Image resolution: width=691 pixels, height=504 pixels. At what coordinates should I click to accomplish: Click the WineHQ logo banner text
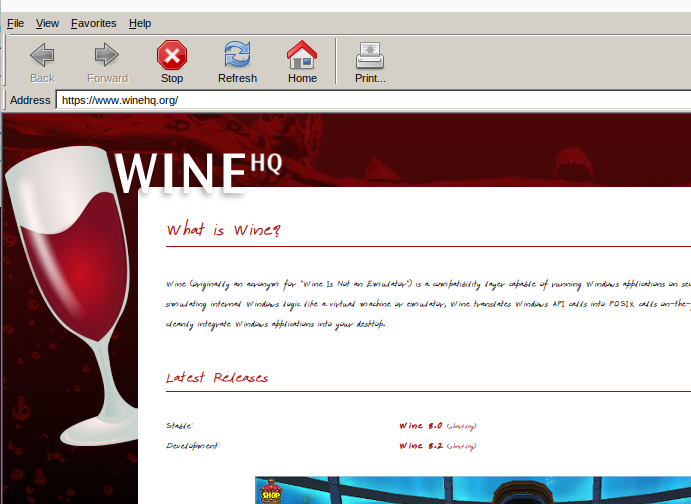click(198, 173)
